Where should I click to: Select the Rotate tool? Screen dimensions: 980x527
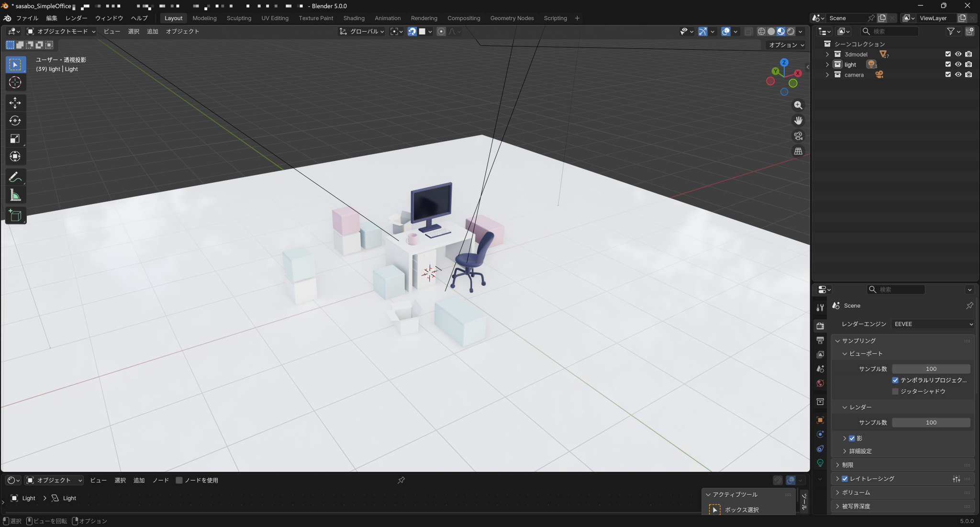coord(15,121)
